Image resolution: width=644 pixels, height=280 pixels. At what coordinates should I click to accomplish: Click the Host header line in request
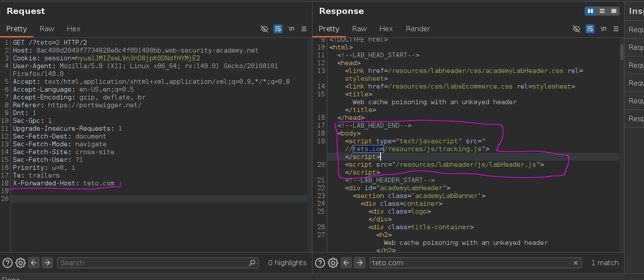tap(136, 50)
